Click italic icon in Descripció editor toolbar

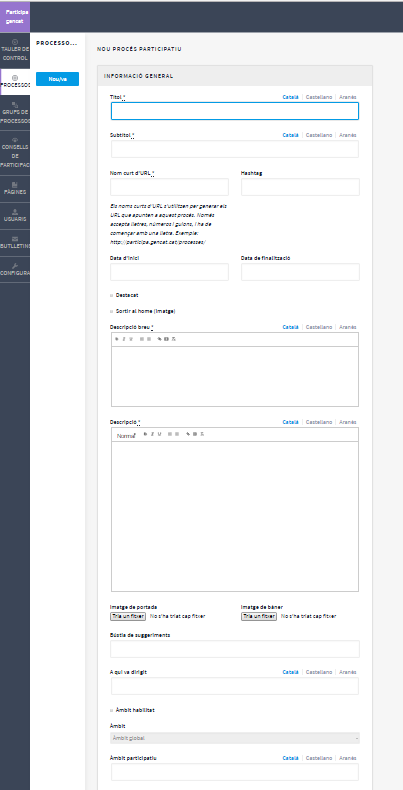click(152, 434)
